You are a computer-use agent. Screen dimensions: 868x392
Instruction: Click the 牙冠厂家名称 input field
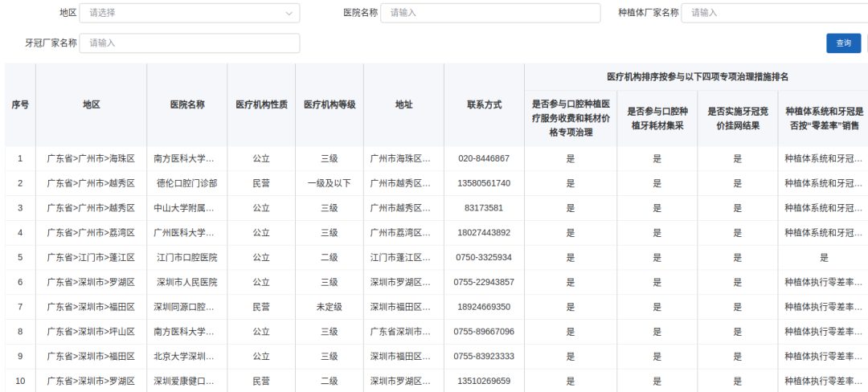pyautogui.click(x=190, y=43)
